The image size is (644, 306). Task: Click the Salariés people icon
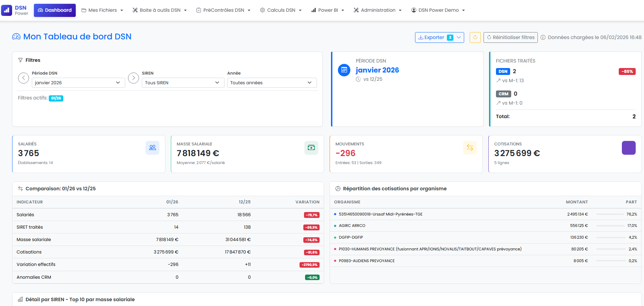click(x=152, y=148)
